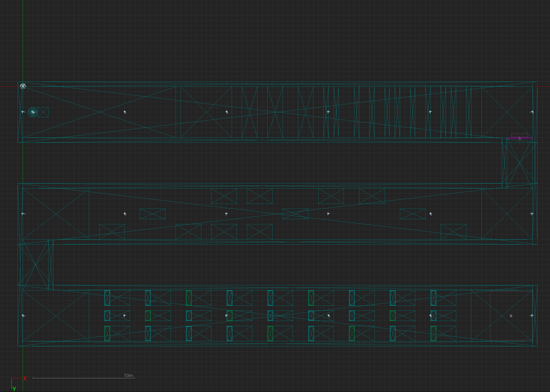This screenshot has height=392, width=550.
Task: Click the green Y axis label
Action: (14, 389)
